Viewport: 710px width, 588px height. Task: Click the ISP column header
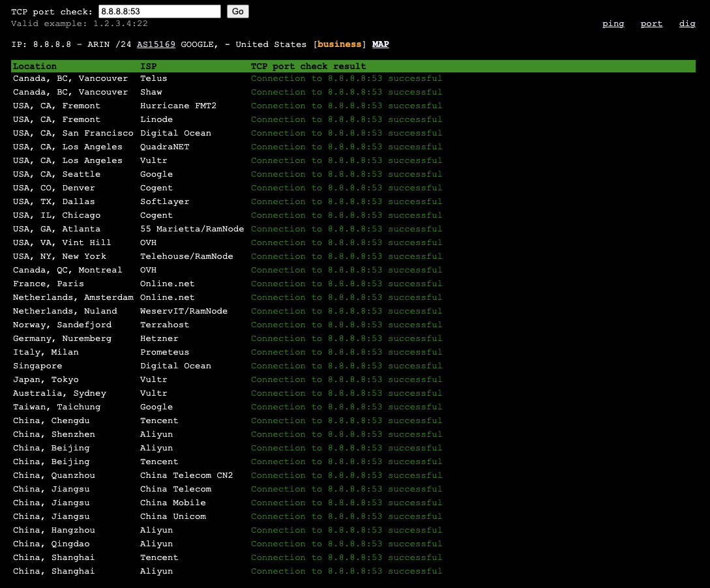149,66
